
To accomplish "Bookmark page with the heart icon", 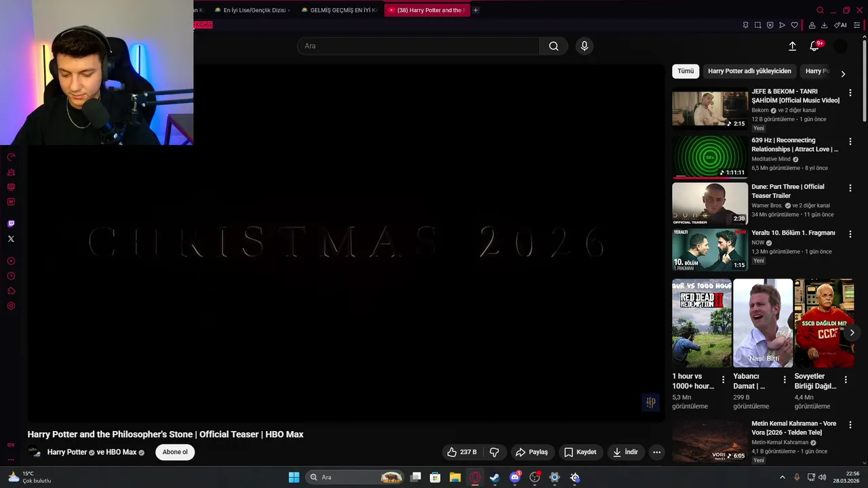I will tap(794, 25).
